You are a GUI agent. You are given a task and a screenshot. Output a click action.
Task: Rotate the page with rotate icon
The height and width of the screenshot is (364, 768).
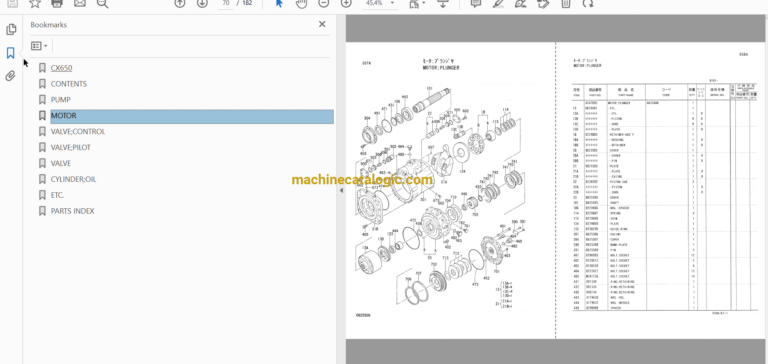(x=588, y=4)
